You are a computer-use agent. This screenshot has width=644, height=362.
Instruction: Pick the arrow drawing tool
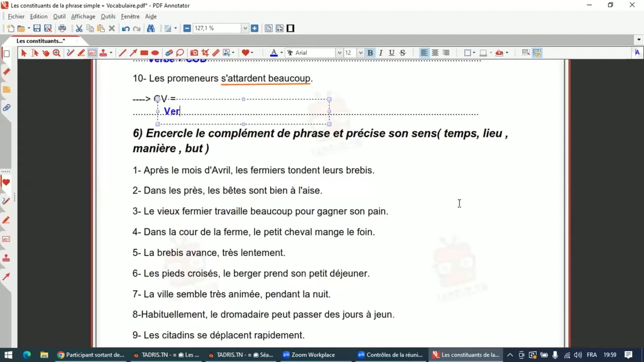click(x=133, y=53)
